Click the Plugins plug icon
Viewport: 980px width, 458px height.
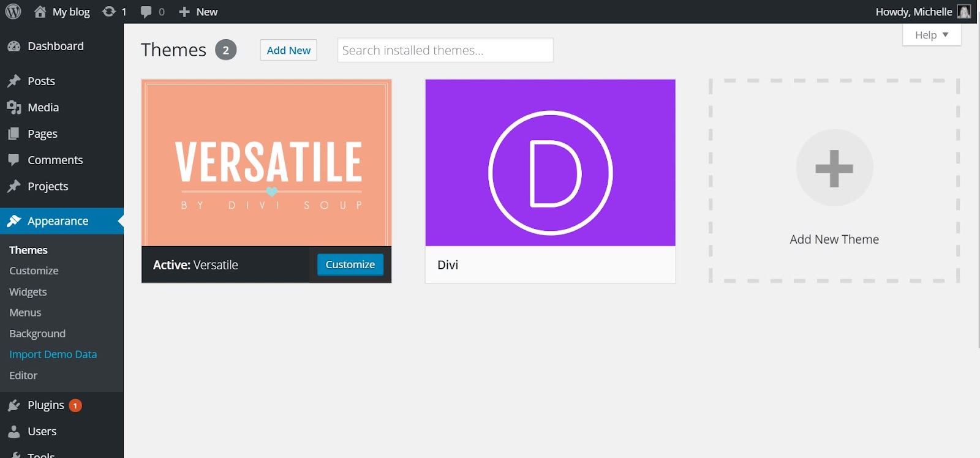pos(14,405)
